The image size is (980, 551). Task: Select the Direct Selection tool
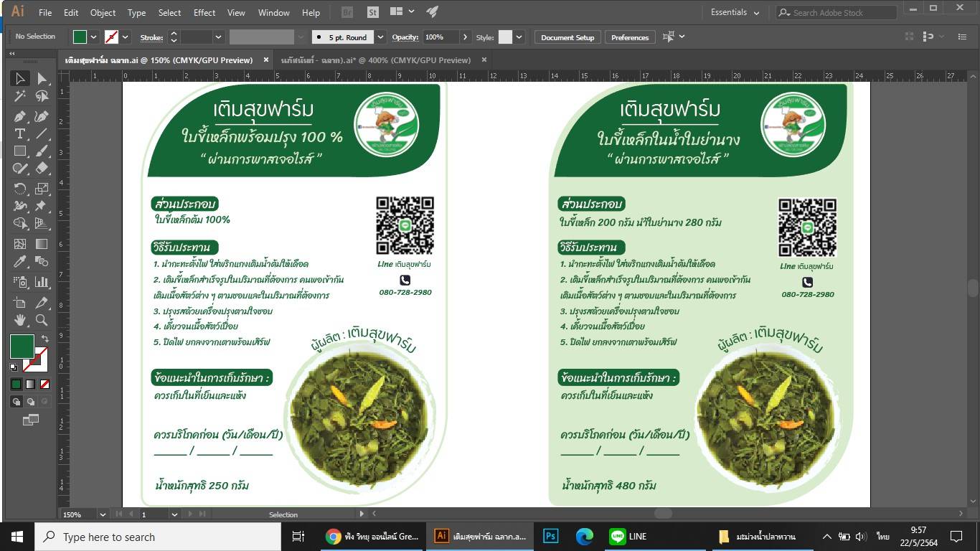tap(42, 79)
